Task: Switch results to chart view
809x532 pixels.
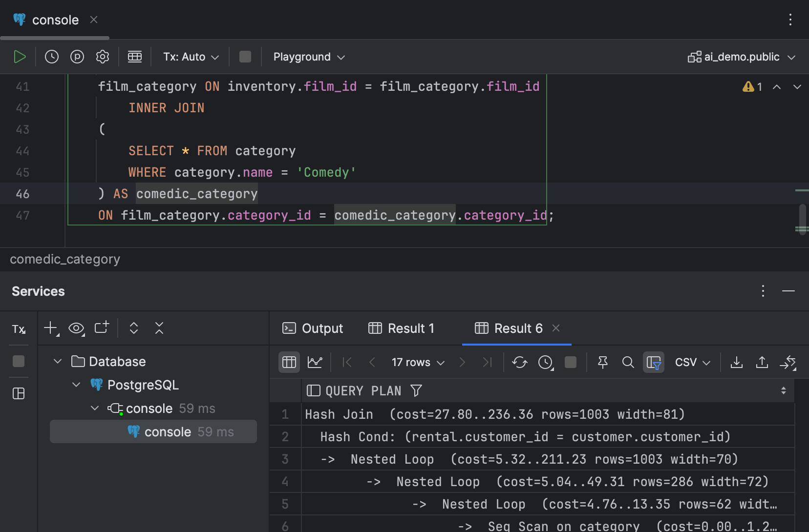Action: (x=315, y=362)
